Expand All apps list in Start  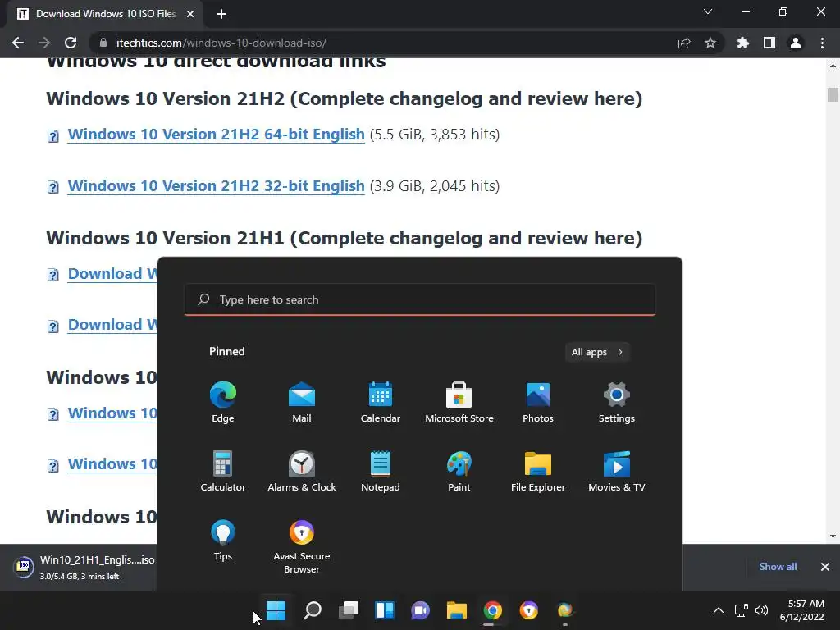click(597, 352)
